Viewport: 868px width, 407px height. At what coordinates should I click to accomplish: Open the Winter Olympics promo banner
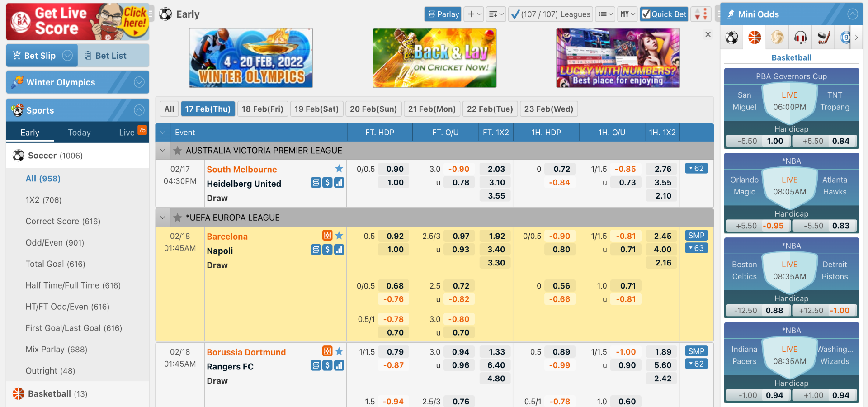pyautogui.click(x=251, y=58)
